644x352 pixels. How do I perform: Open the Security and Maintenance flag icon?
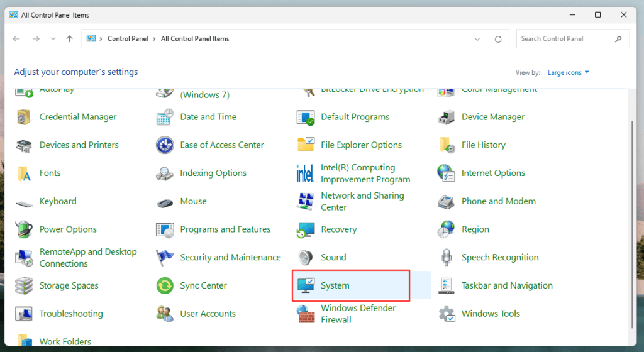165,258
